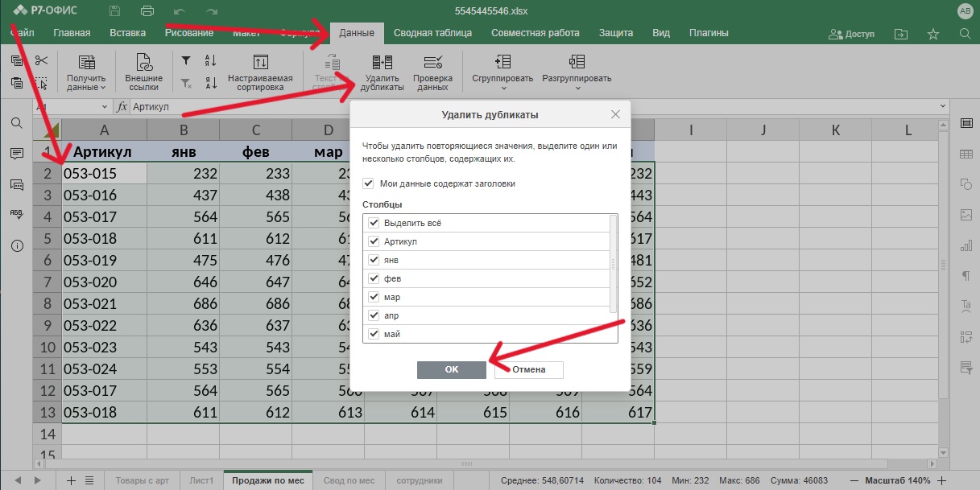Uncheck 'Мои данные содержат заголовки' checkbox
The width and height of the screenshot is (980, 490).
[369, 183]
